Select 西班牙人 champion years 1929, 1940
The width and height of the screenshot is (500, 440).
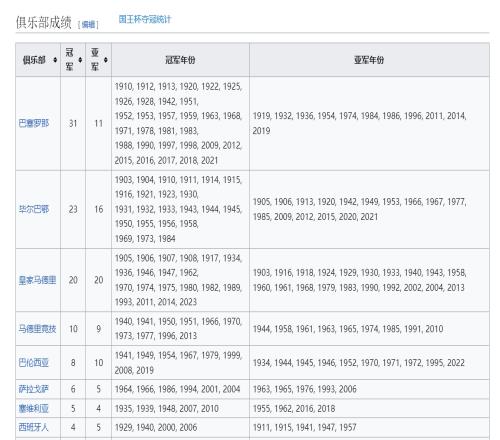point(156,427)
